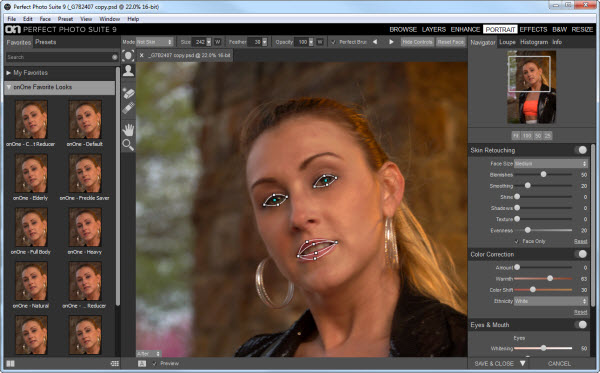Image resolution: width=600 pixels, height=373 pixels.
Task: Open the Preset menu
Action: tap(65, 19)
